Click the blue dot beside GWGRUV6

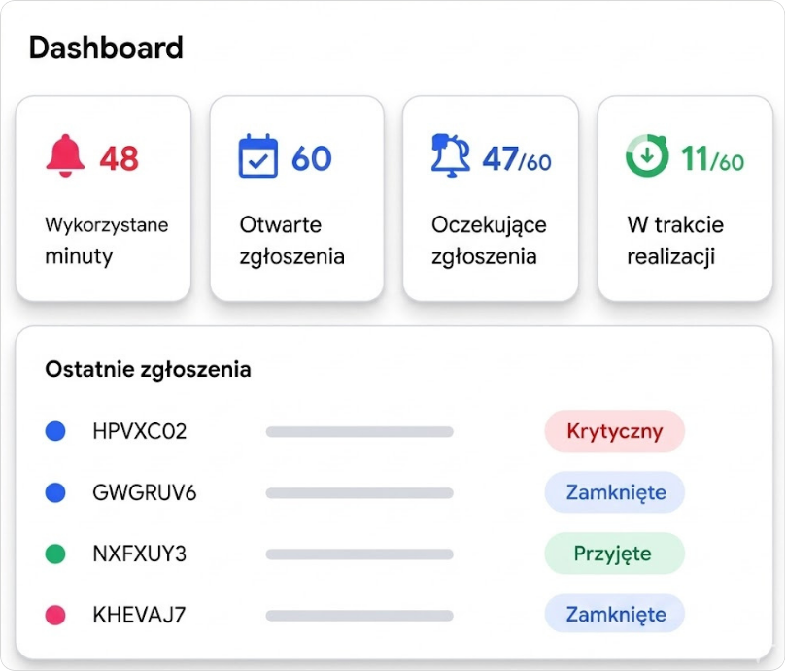[55, 492]
